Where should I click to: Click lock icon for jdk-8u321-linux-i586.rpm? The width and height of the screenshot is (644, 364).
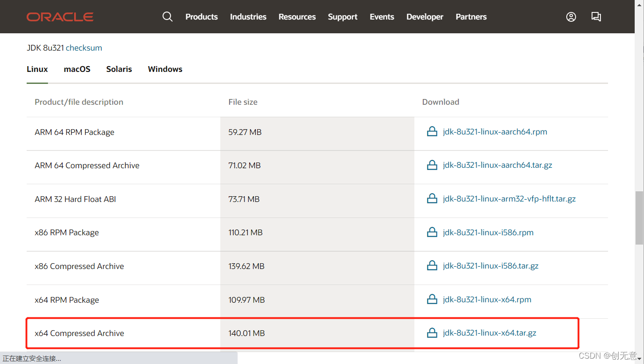[432, 232]
